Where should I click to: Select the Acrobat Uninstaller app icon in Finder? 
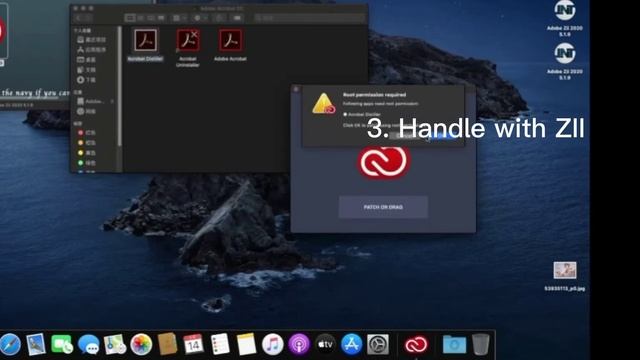coord(188,40)
